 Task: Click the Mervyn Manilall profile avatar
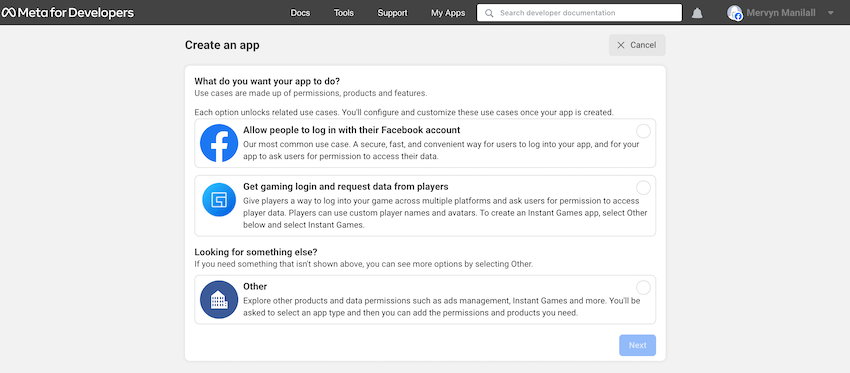pyautogui.click(x=735, y=13)
